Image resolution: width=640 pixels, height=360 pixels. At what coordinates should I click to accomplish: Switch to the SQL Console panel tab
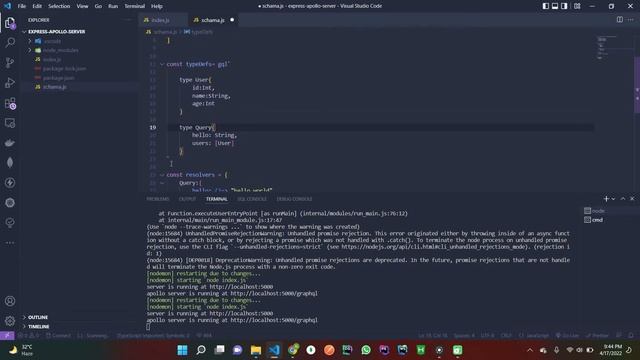coord(252,199)
